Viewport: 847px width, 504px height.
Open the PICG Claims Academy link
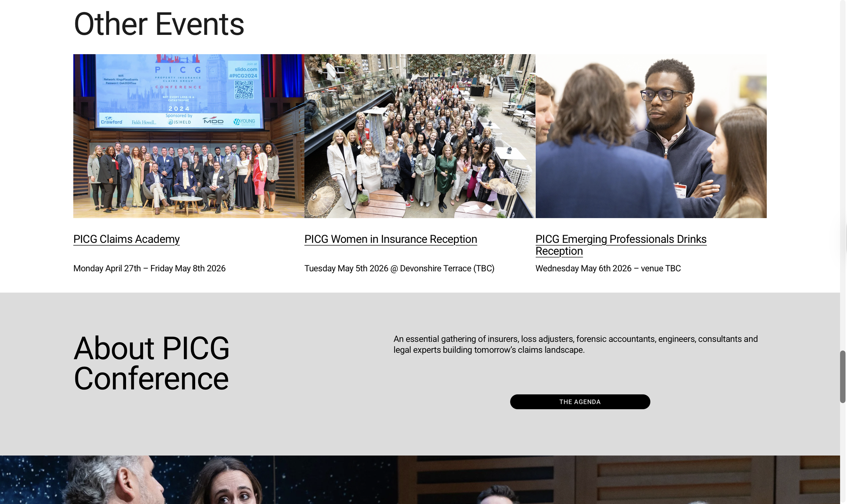pos(126,239)
